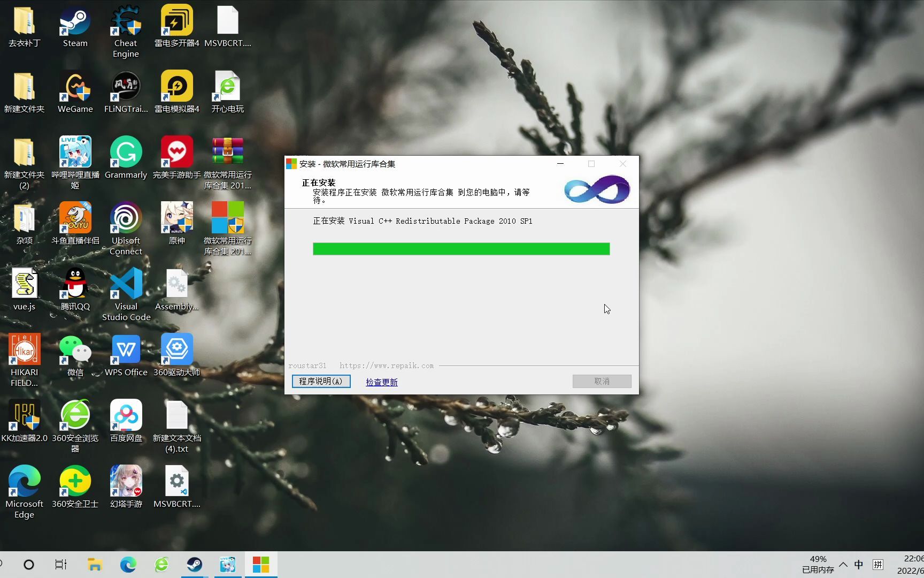924x578 pixels.
Task: Select the vue.js script file icon
Action: pyautogui.click(x=24, y=290)
